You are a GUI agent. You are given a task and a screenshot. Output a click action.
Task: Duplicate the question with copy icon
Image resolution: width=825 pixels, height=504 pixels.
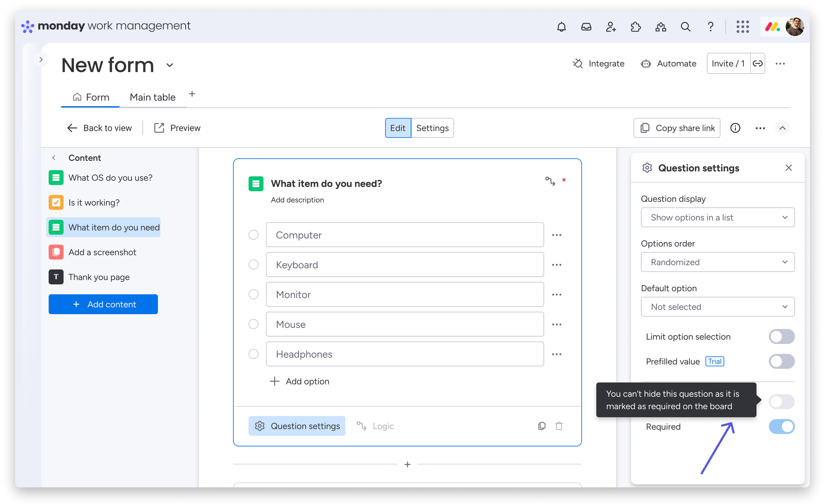(542, 426)
